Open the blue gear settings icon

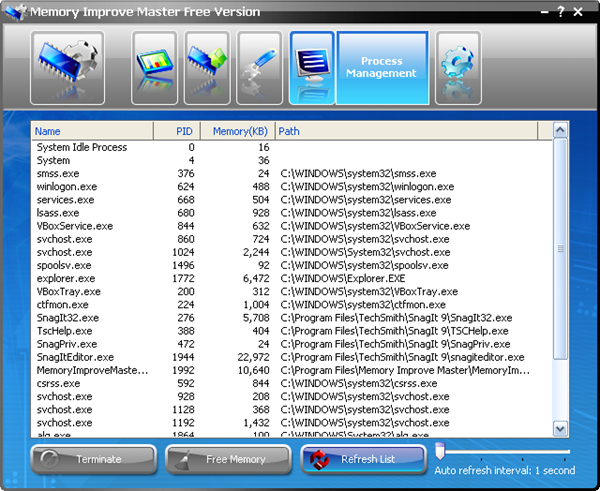pyautogui.click(x=458, y=68)
